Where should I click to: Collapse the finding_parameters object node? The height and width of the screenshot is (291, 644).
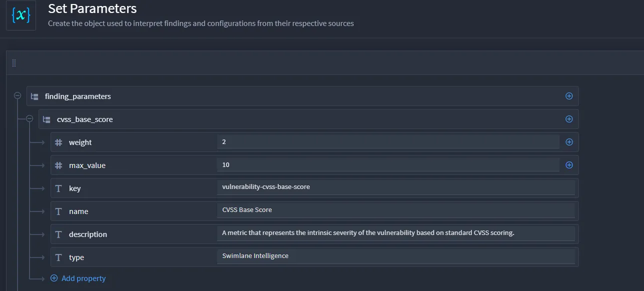[18, 96]
